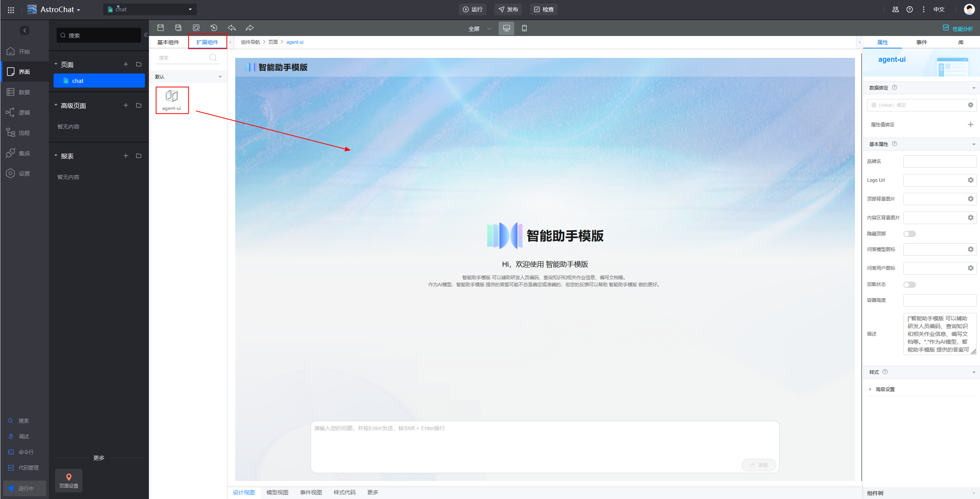980x499 pixels.
Task: Open the app grid launcher icon
Action: (11, 10)
